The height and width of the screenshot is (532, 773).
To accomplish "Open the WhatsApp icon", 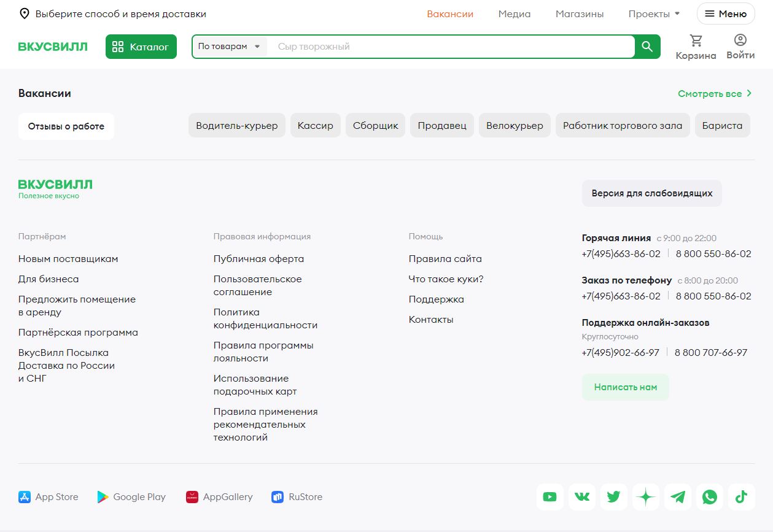I will pyautogui.click(x=709, y=497).
